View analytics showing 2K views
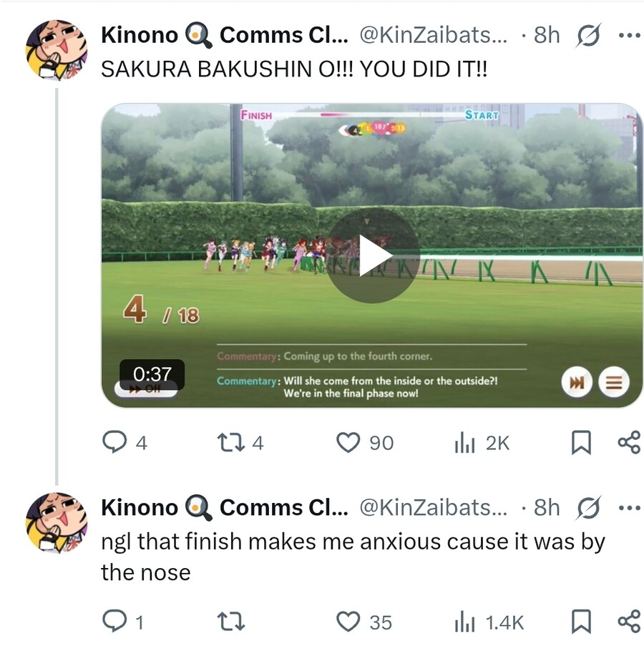This screenshot has width=644, height=651. tap(482, 443)
